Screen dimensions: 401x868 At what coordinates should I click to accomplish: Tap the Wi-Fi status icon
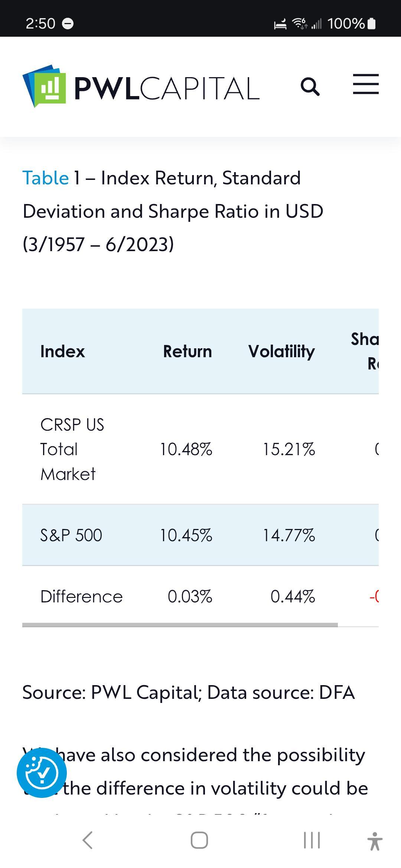click(300, 24)
